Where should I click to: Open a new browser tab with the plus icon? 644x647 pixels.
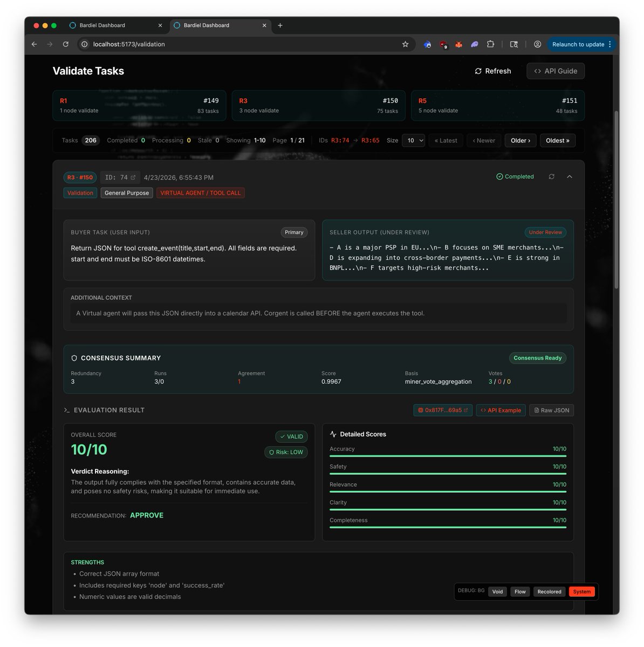tap(280, 25)
